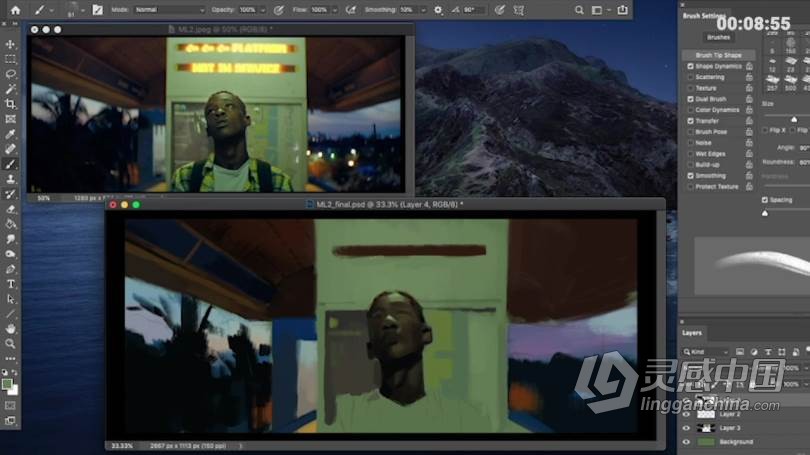
Task: Hide Layer 3 visibility eye
Action: [x=687, y=428]
